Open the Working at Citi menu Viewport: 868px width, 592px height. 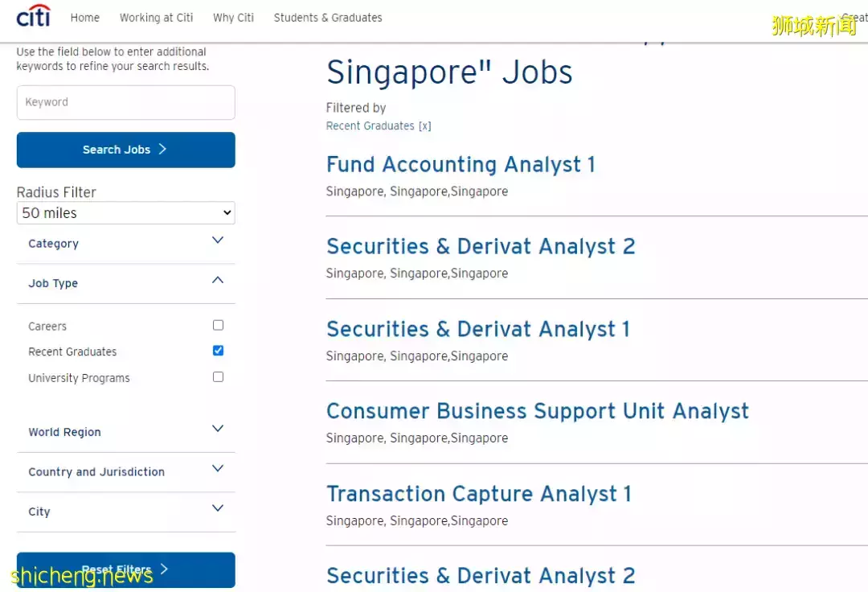click(x=156, y=18)
